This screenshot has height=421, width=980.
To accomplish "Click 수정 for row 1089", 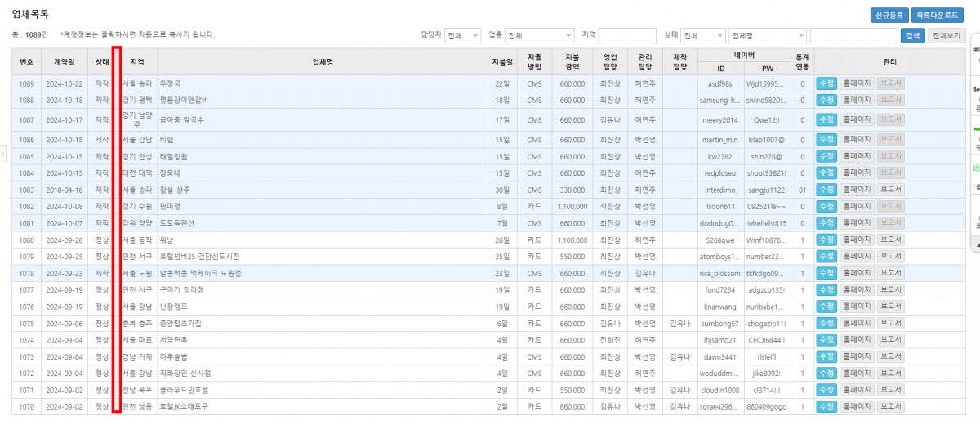I will tap(826, 83).
